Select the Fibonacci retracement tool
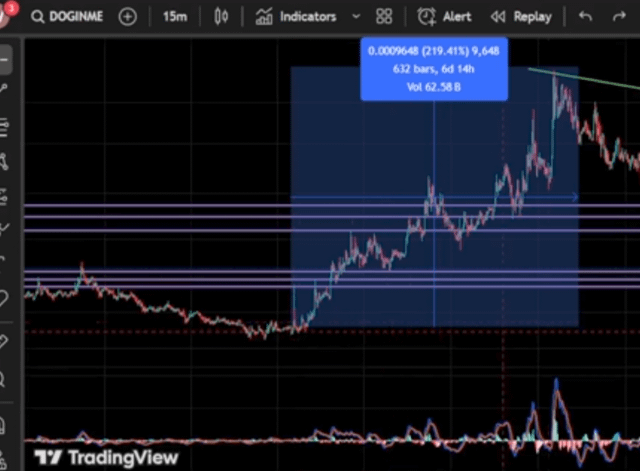 5,127
